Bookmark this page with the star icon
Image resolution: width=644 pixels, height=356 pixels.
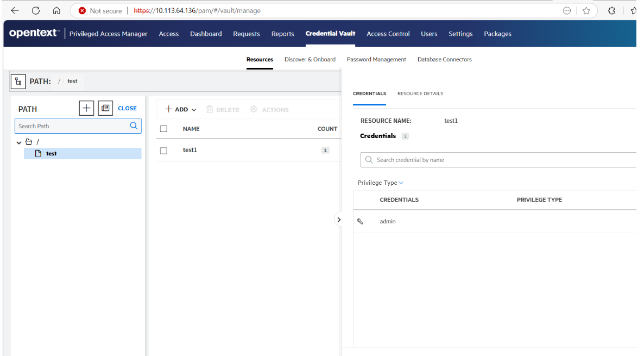[586, 11]
